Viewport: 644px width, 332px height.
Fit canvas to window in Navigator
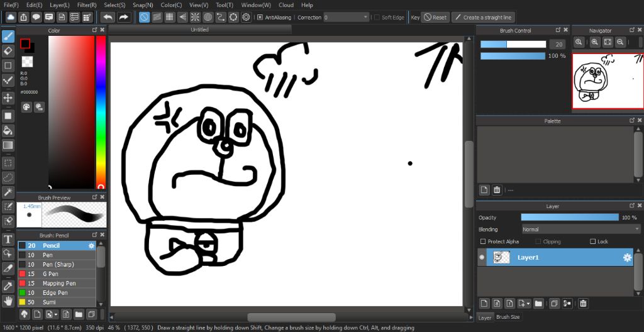[608, 42]
